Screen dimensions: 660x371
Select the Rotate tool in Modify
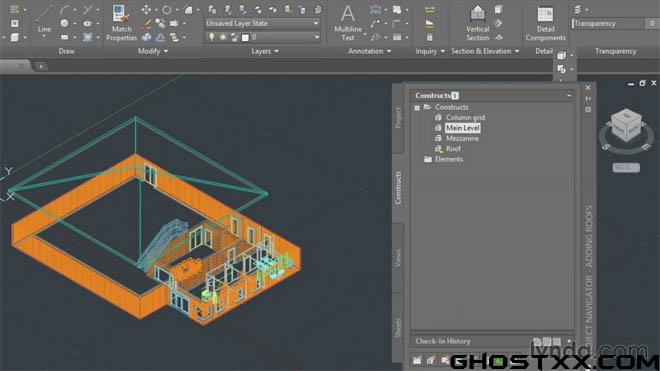[167, 10]
